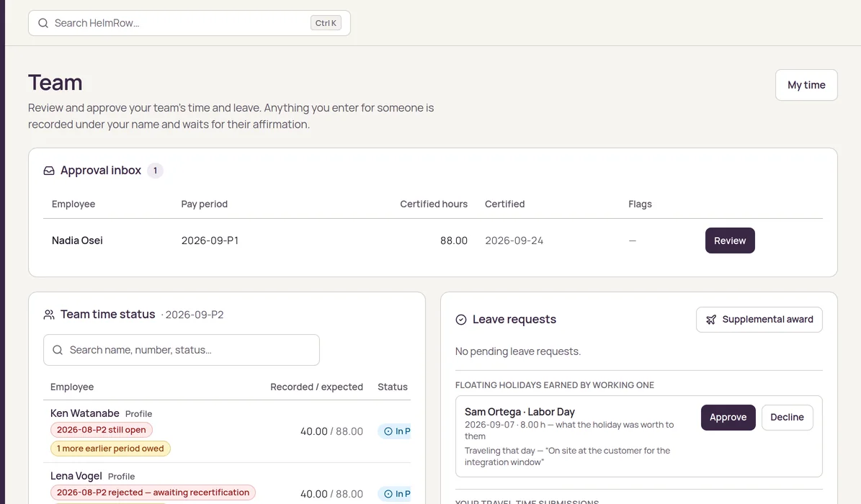The width and height of the screenshot is (861, 504).
Task: Decline Sam Ortega's Labor Day floating holiday
Action: 787,418
